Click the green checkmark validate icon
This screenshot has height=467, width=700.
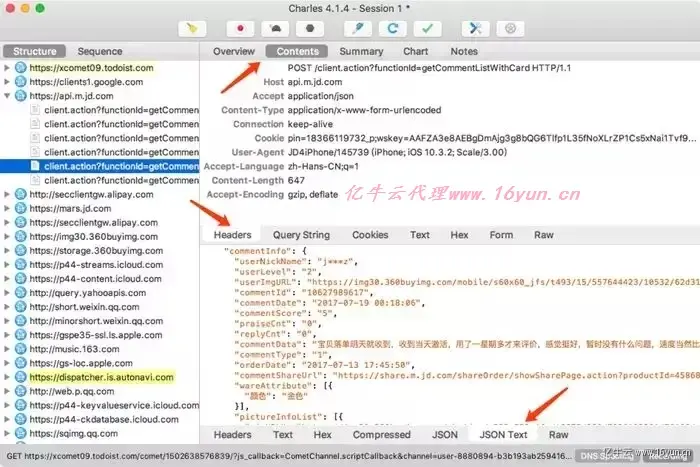coord(428,29)
